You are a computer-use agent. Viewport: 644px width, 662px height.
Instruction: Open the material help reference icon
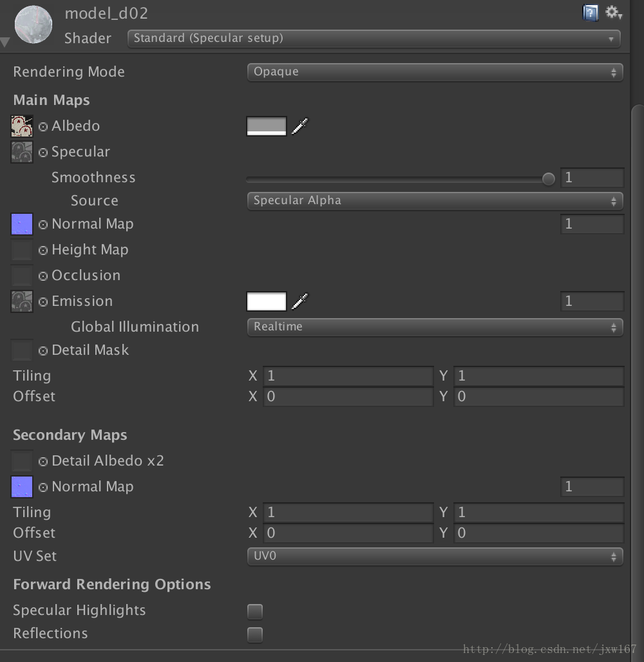point(591,13)
